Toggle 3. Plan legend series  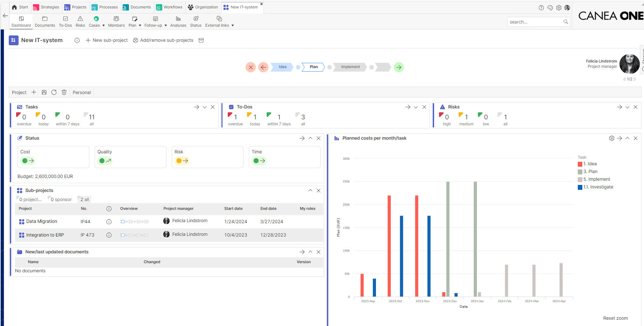pos(588,172)
